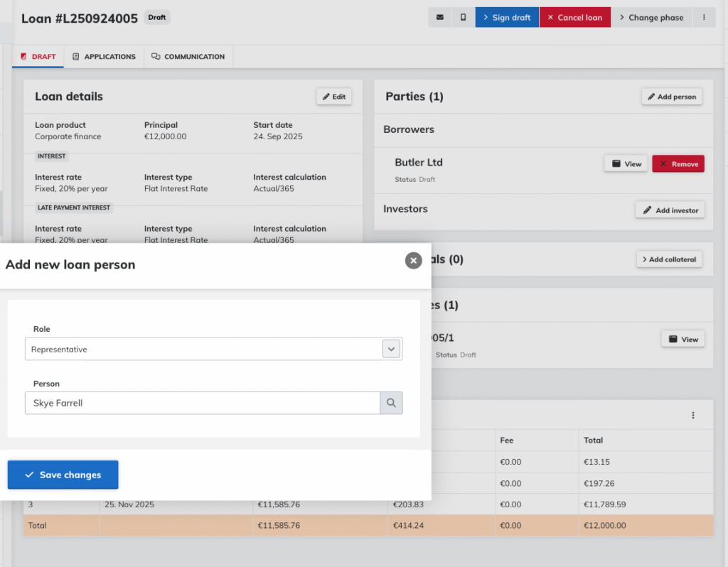
Task: Click the mobile phone icon
Action: tap(463, 18)
